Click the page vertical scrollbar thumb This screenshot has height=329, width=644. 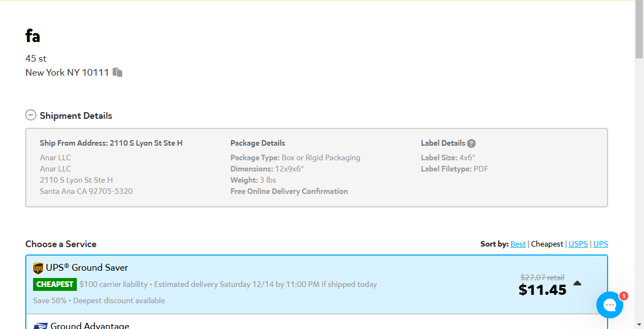point(639,30)
